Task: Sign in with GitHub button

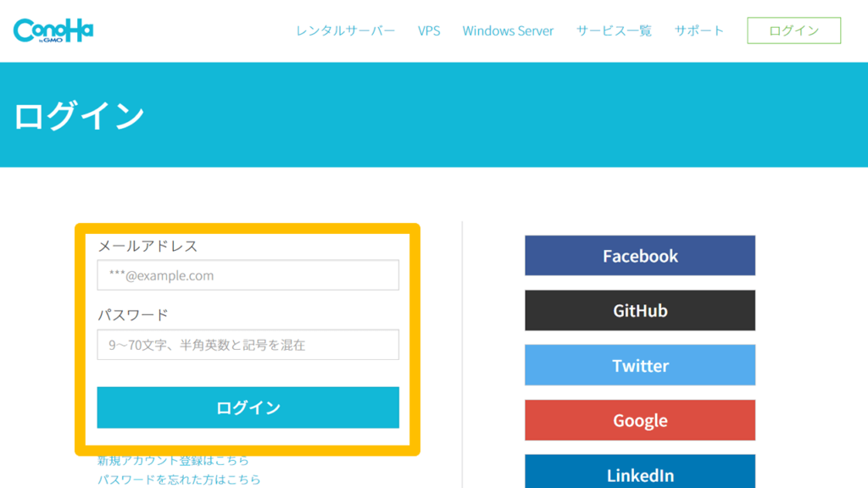Action: point(640,310)
